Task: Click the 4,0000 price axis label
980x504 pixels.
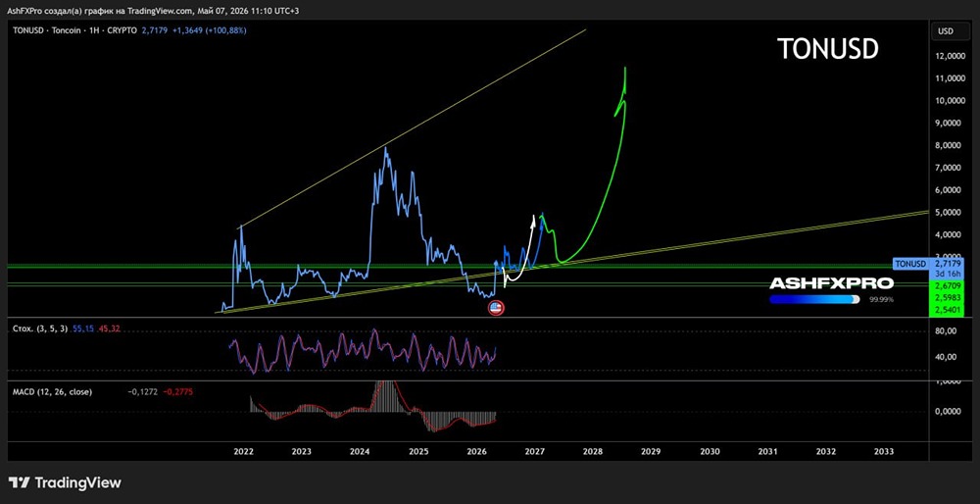Action: tap(950, 235)
